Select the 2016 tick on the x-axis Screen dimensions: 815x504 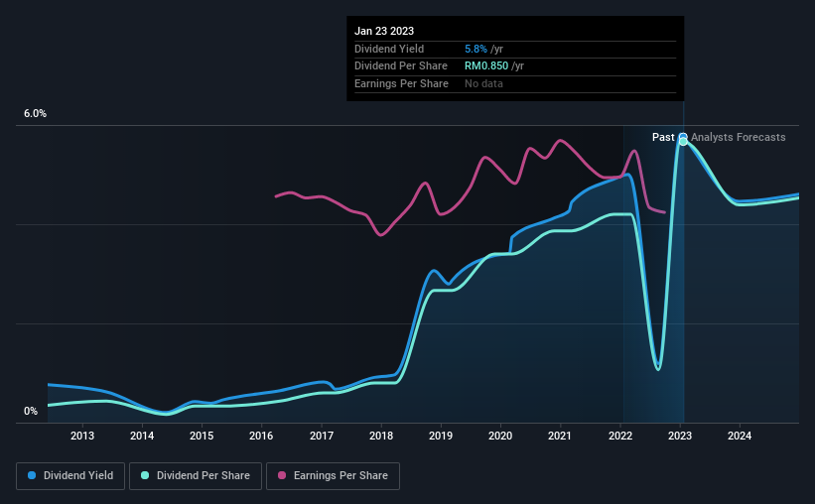tap(261, 436)
